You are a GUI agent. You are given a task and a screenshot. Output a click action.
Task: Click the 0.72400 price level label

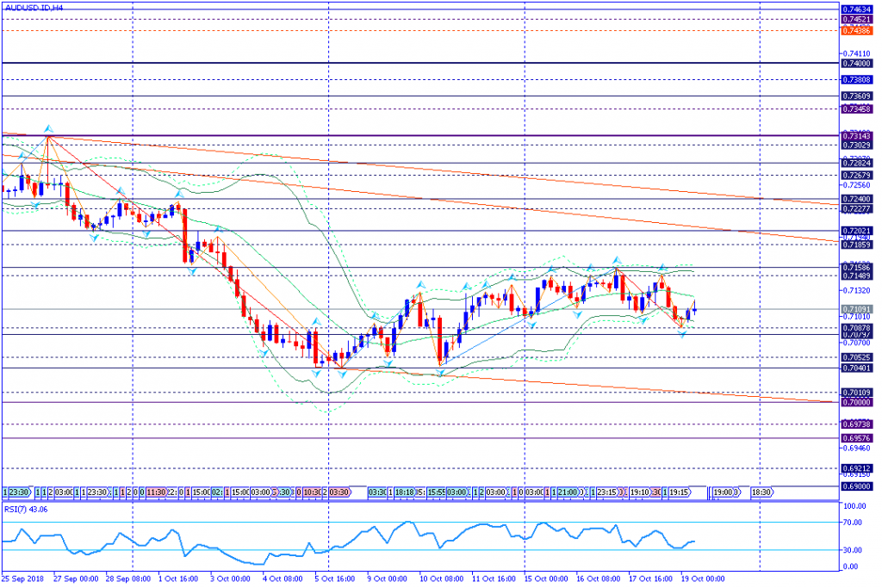pyautogui.click(x=856, y=199)
